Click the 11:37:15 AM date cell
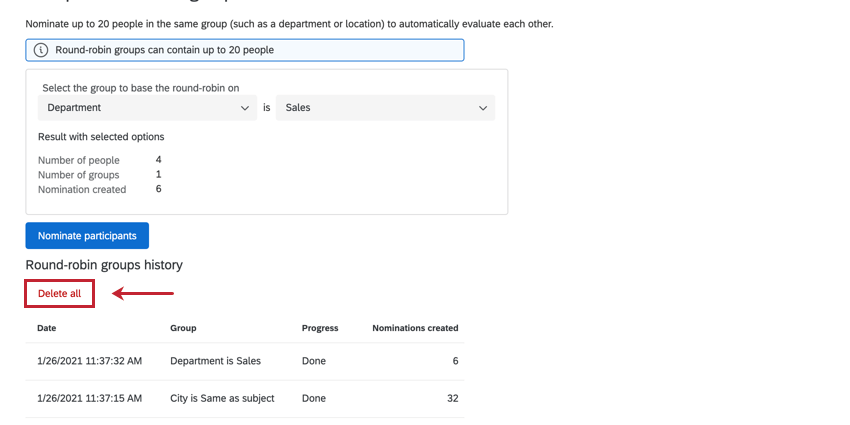The image size is (850, 425). (x=90, y=398)
